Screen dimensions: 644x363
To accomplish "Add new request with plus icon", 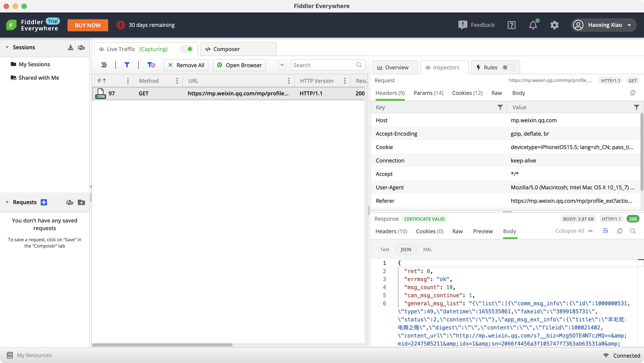I will [44, 202].
